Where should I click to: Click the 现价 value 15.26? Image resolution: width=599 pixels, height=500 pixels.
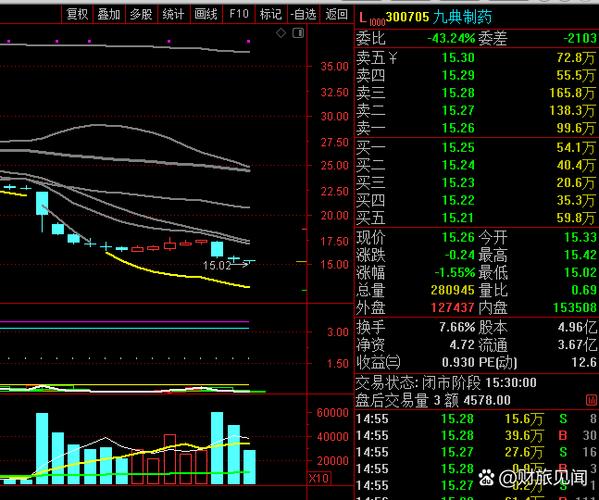tap(458, 237)
